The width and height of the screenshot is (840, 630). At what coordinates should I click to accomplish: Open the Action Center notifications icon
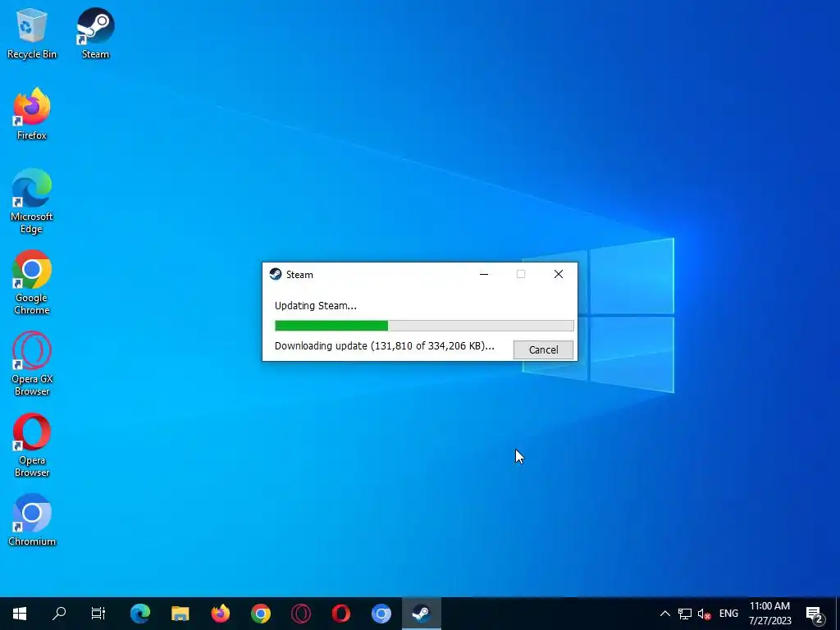[815, 614]
